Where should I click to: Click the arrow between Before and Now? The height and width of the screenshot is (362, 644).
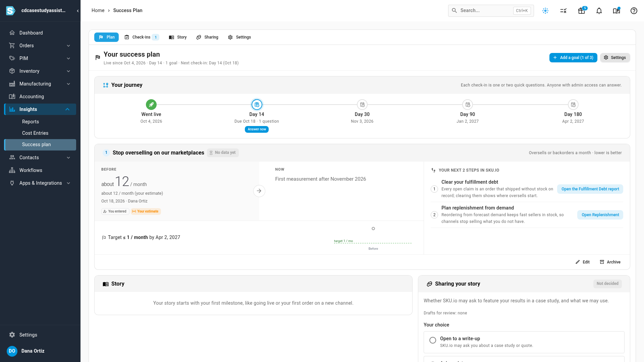(x=259, y=191)
